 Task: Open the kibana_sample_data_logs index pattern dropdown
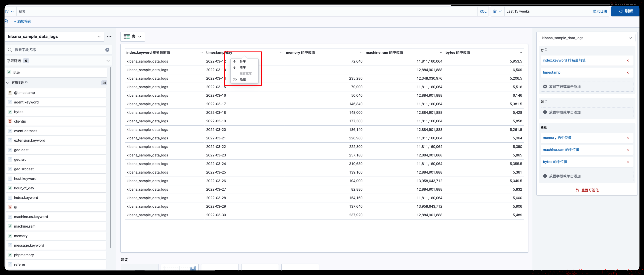pos(55,37)
